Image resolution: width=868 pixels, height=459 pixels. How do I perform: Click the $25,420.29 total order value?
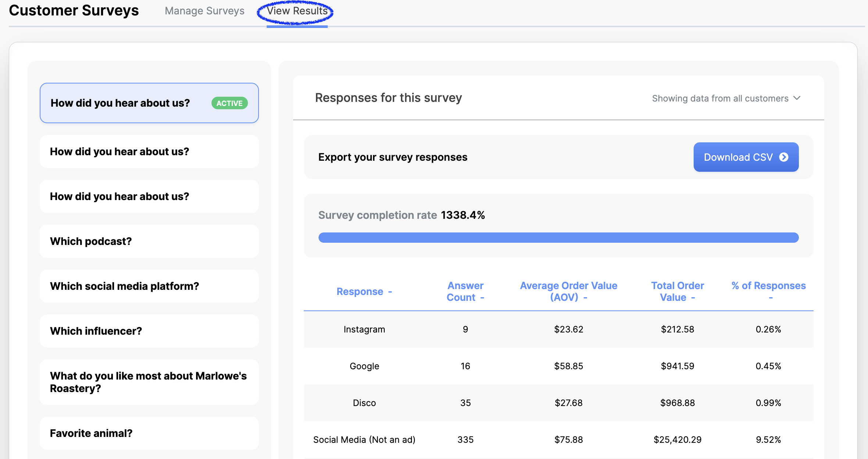(x=677, y=440)
